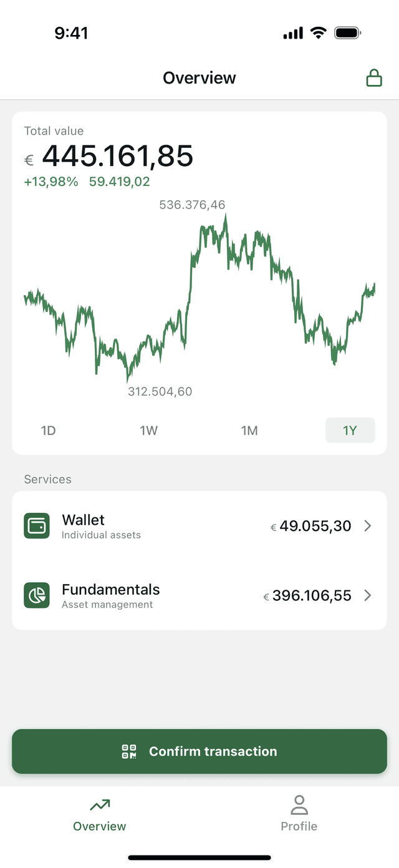Check the Wi-Fi status icon
399x868 pixels.
click(x=319, y=33)
